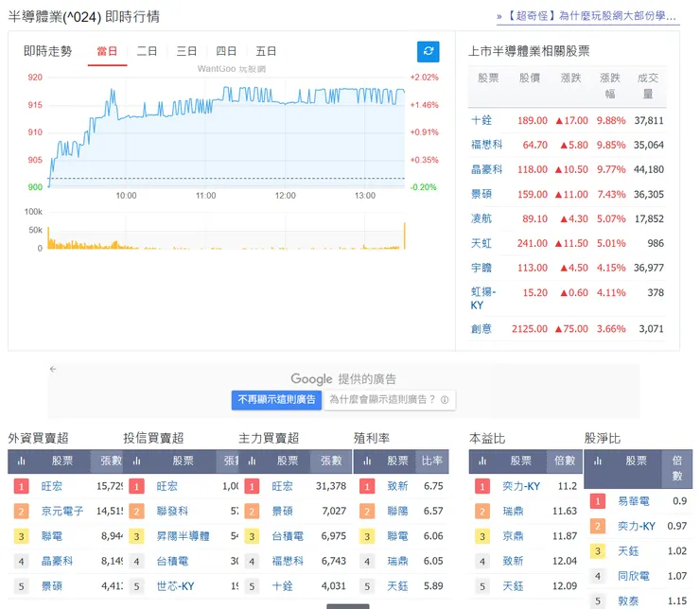Click the 股價 column header

(530, 78)
